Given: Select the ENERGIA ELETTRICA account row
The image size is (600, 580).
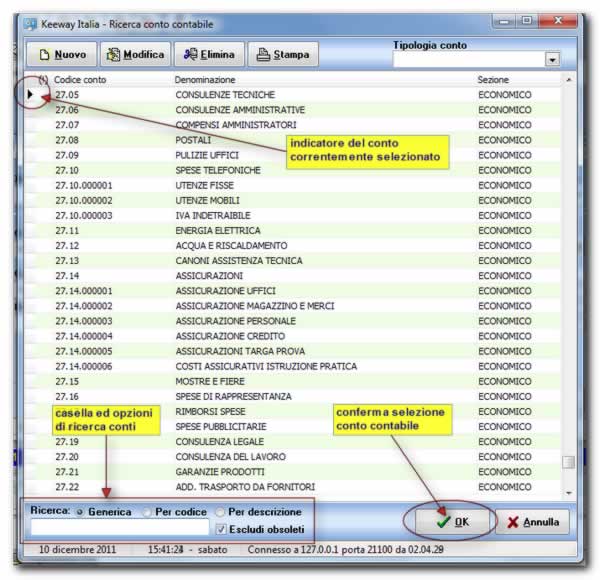Looking at the screenshot, I should click(x=217, y=230).
